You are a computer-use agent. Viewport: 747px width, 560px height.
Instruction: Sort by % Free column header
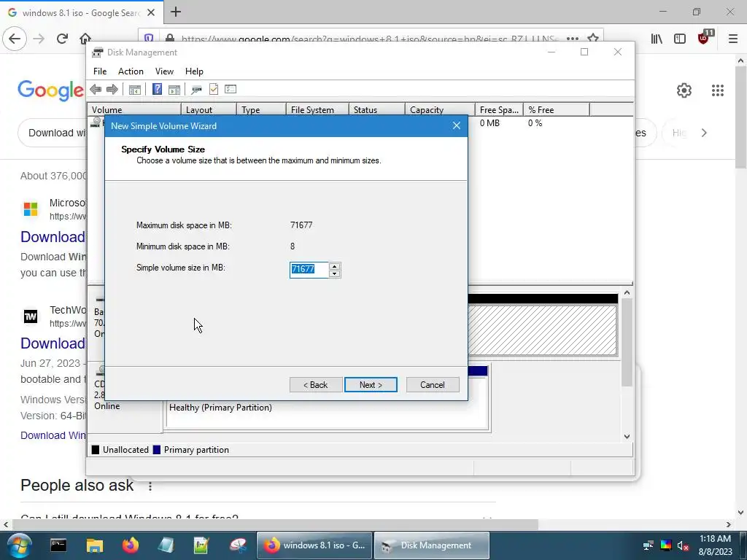pyautogui.click(x=557, y=110)
